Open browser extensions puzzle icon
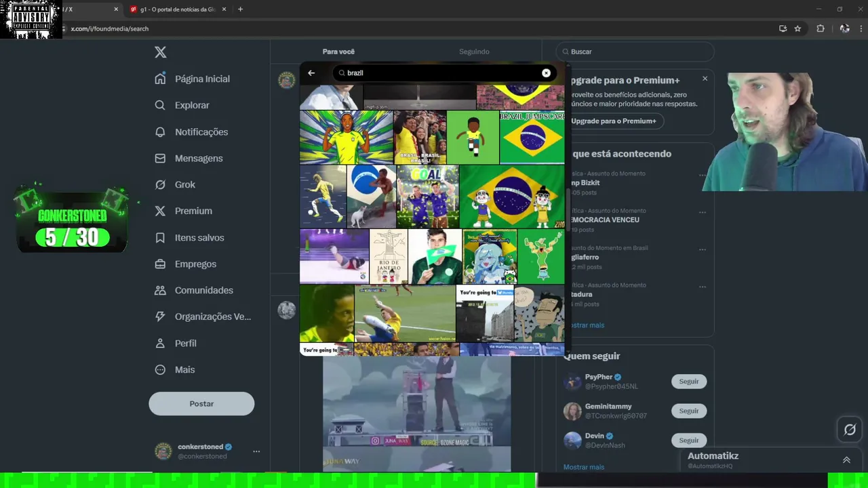 click(821, 28)
